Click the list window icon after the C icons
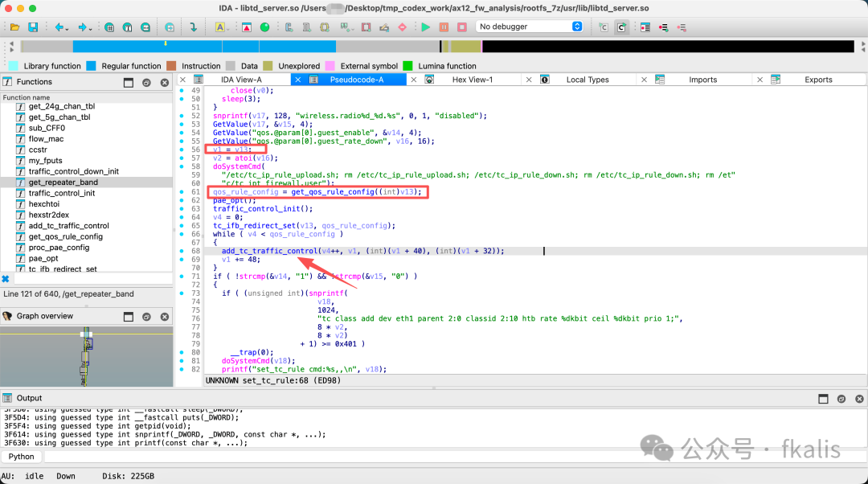Image resolution: width=868 pixels, height=484 pixels. tap(645, 27)
